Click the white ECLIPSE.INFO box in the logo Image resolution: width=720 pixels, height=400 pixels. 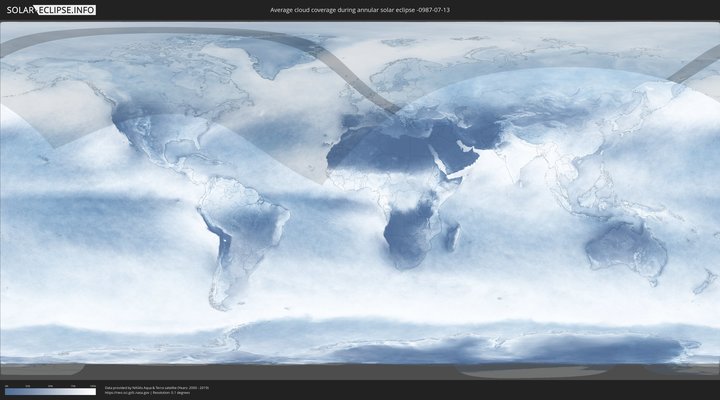pos(66,10)
